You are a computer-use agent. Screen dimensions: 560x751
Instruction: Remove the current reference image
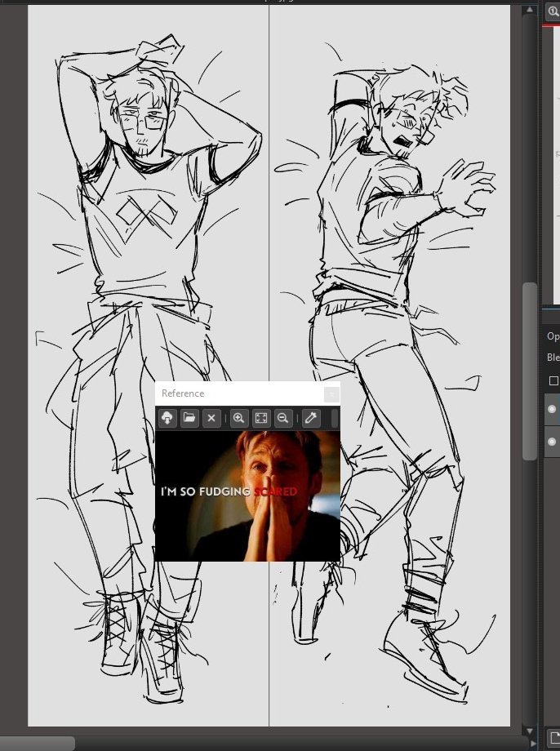point(211,418)
